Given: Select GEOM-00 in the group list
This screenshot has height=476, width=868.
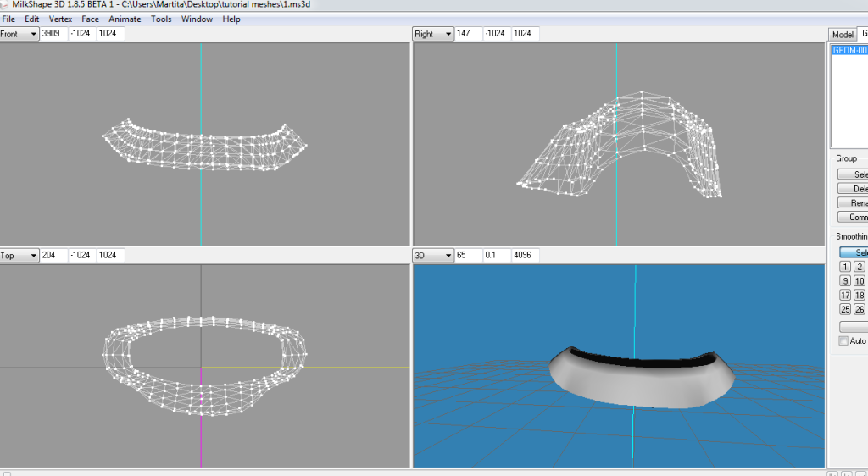Looking at the screenshot, I should (x=849, y=51).
